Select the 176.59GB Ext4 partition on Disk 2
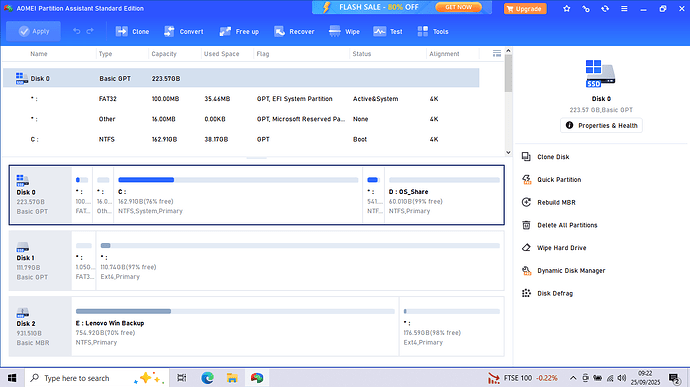The width and height of the screenshot is (690, 387). pos(452,326)
